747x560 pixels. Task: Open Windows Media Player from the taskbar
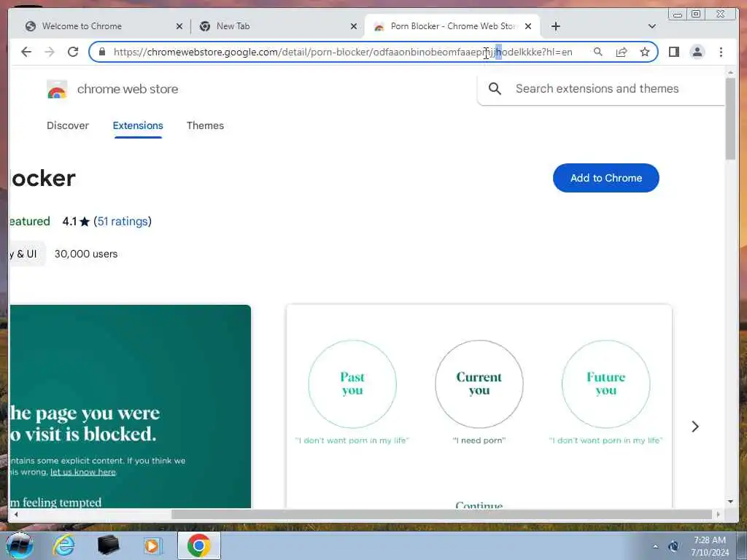[x=152, y=545]
